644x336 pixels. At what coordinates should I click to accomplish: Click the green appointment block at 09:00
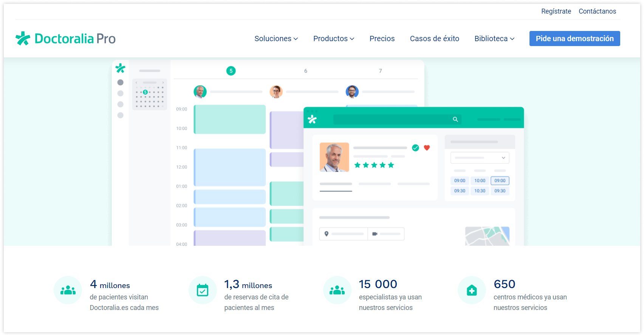click(230, 119)
